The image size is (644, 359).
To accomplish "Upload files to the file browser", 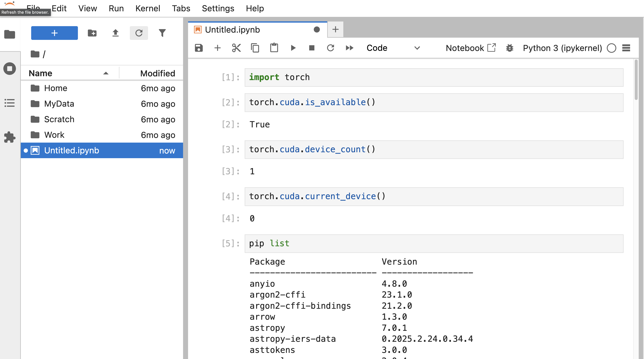I will coord(116,33).
